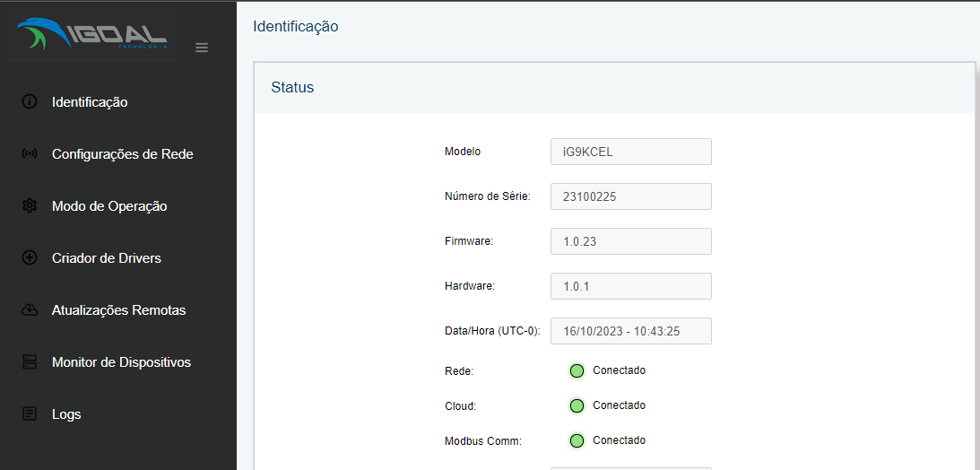980x470 pixels.
Task: Click the Firmware field showing 1.0.23
Action: click(630, 241)
